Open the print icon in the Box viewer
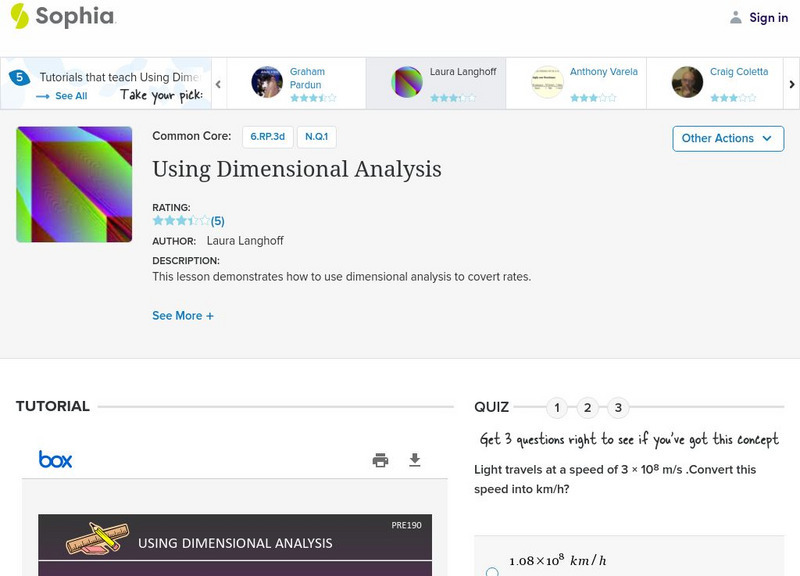 click(x=379, y=460)
